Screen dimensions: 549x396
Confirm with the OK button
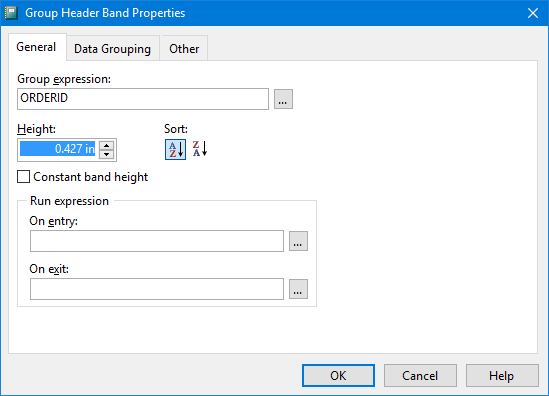coord(338,375)
